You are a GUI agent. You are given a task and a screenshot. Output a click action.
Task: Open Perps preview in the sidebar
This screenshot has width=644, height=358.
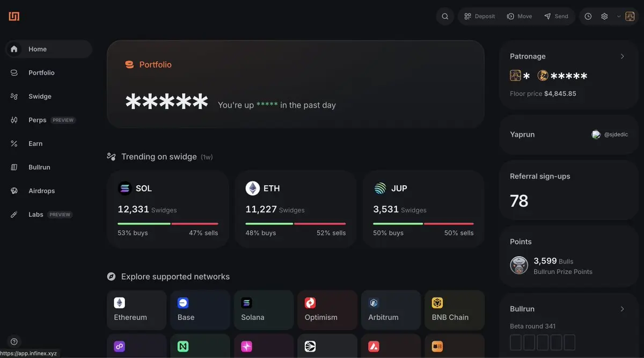(49, 120)
